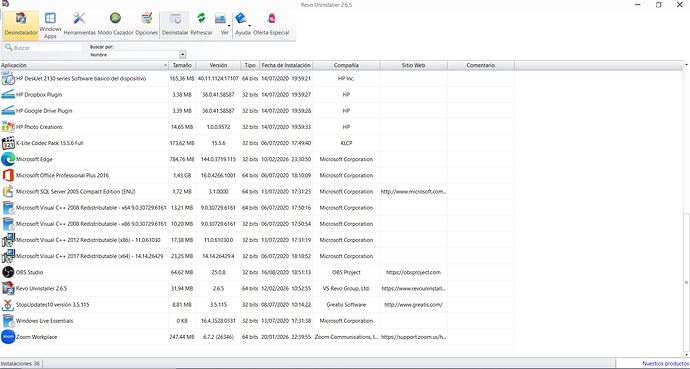The image size is (690, 369).
Task: Click https://obsproject.com website cell
Action: pos(413,272)
